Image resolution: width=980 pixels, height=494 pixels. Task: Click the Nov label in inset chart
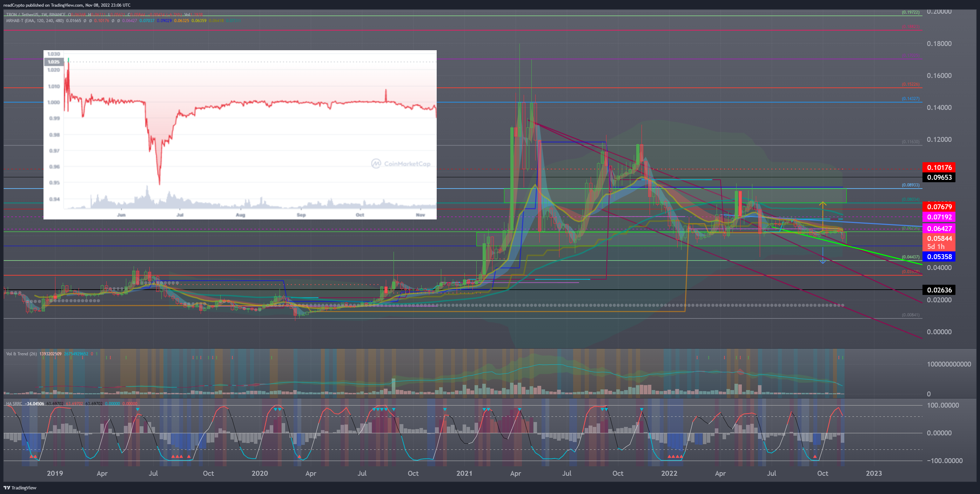[x=421, y=215]
